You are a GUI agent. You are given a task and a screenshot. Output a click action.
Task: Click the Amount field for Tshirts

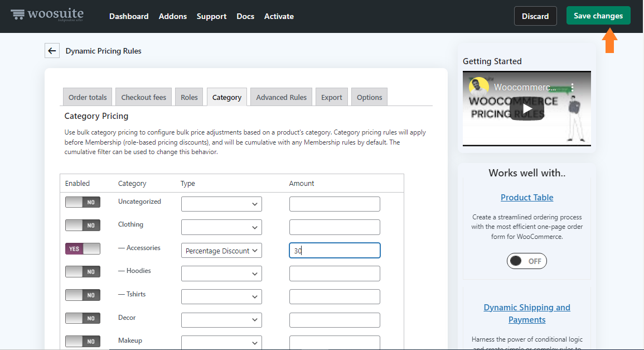335,296
